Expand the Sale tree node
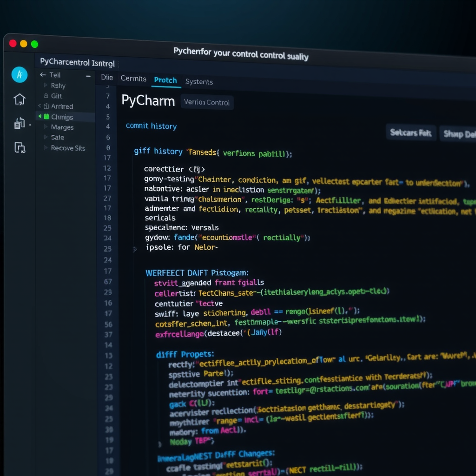476x476 pixels. 46,137
